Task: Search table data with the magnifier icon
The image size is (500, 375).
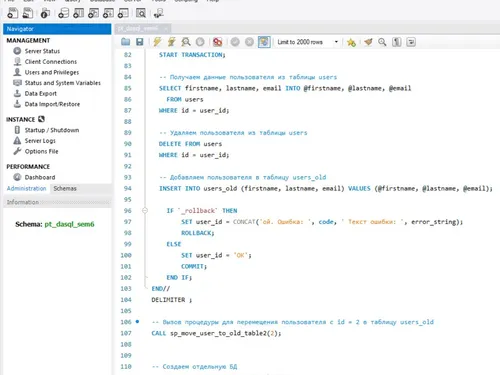Action: pos(141,13)
